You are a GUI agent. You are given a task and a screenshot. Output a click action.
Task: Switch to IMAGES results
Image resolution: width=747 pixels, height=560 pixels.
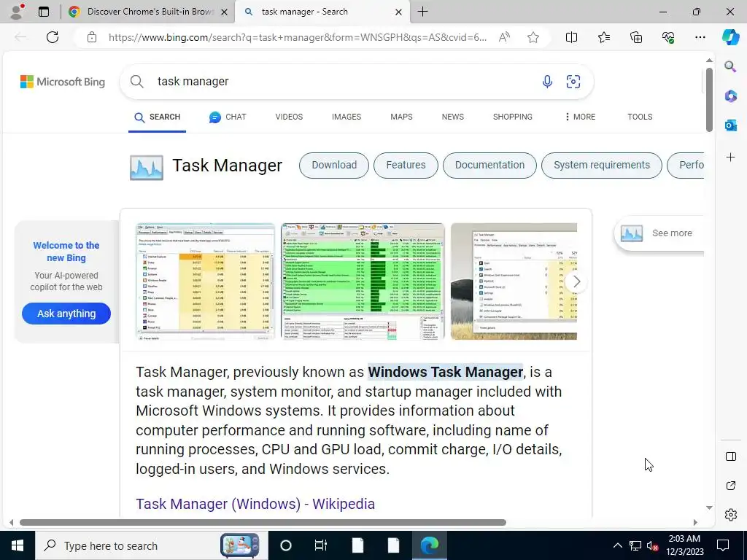click(x=347, y=117)
